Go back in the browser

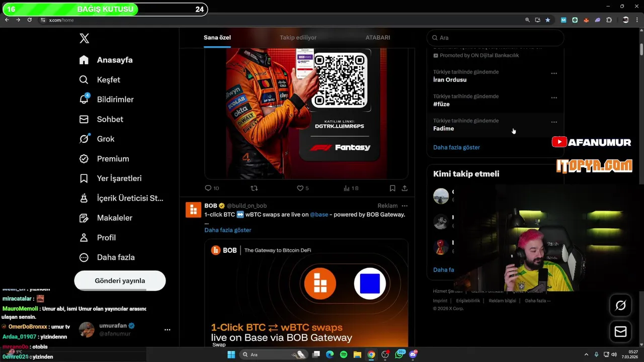click(7, 20)
